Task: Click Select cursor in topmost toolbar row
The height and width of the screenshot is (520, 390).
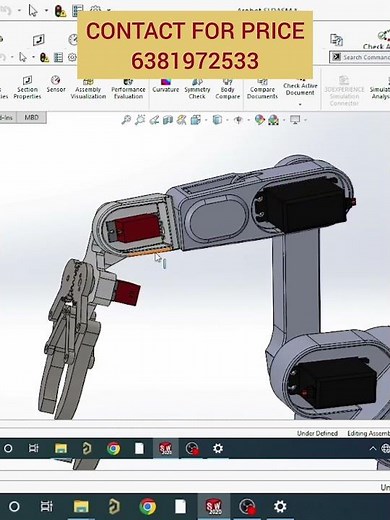Action: [33, 11]
